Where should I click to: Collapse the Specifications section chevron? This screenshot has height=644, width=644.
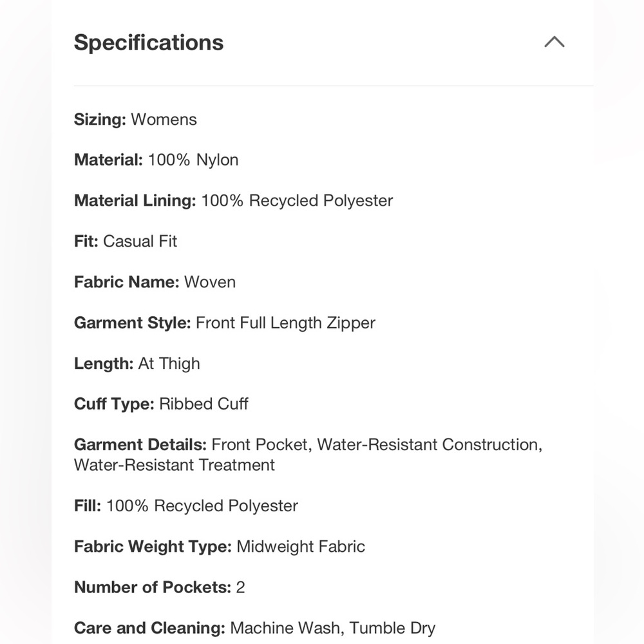(554, 42)
